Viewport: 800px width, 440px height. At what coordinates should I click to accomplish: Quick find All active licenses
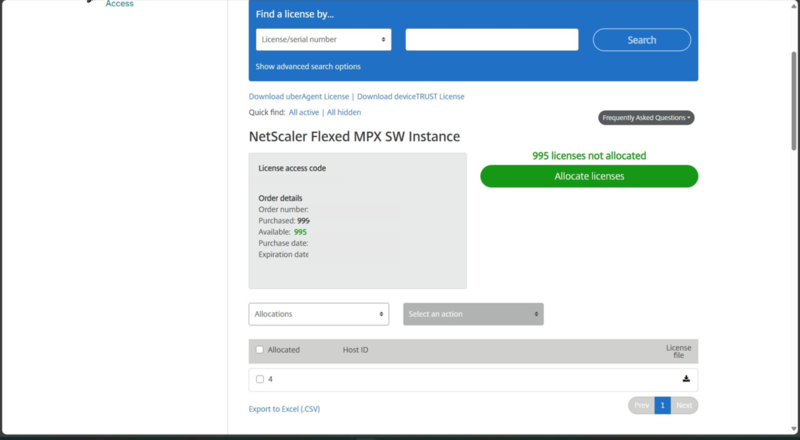click(304, 112)
